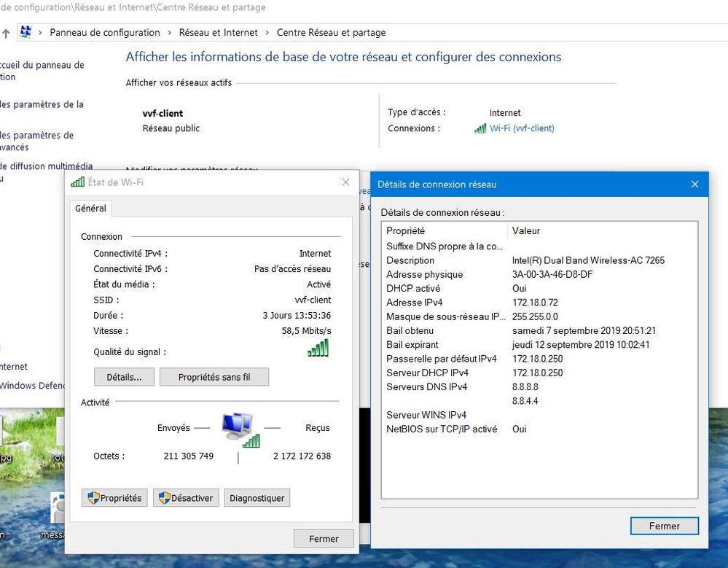Screen dimensions: 728x568
Task: Expand the chevron before Centre Réseau et partage
Action: [267, 33]
